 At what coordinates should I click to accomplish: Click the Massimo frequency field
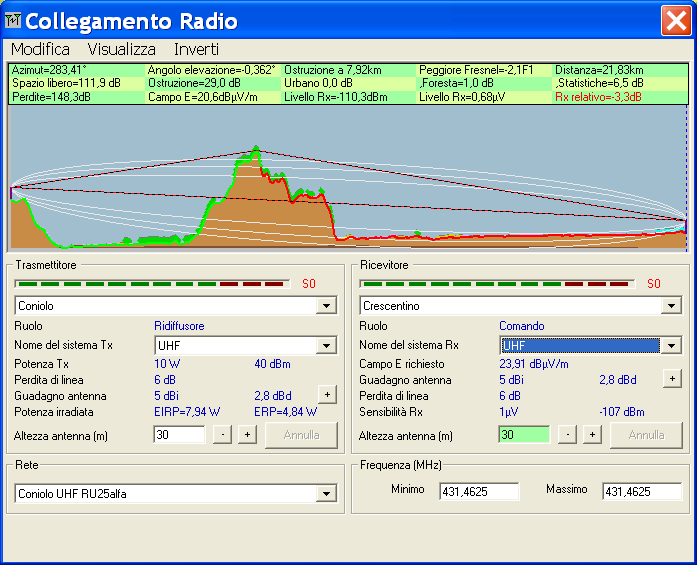pyautogui.click(x=642, y=491)
